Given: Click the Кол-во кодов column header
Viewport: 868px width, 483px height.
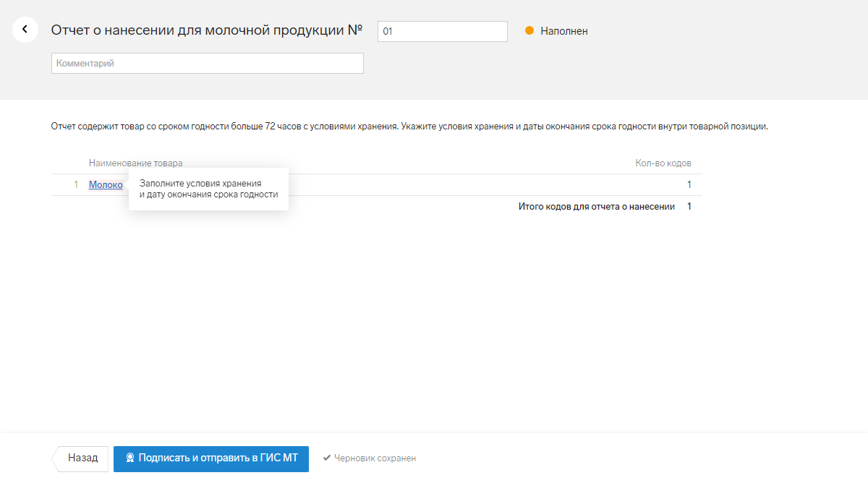Looking at the screenshot, I should point(663,163).
